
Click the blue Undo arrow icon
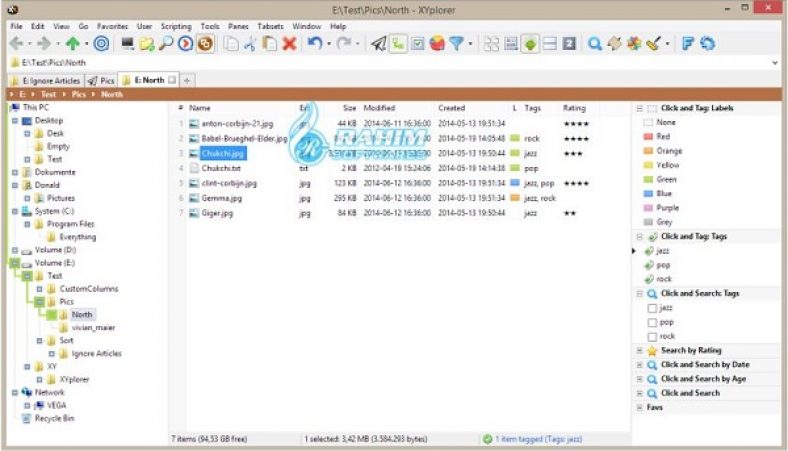pyautogui.click(x=315, y=44)
